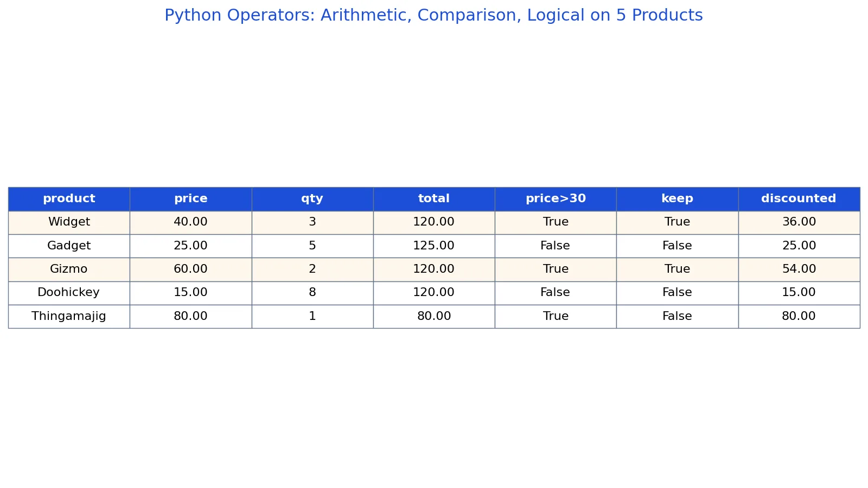
Task: Click Doohickey's qty cell '8'
Action: tap(312, 293)
